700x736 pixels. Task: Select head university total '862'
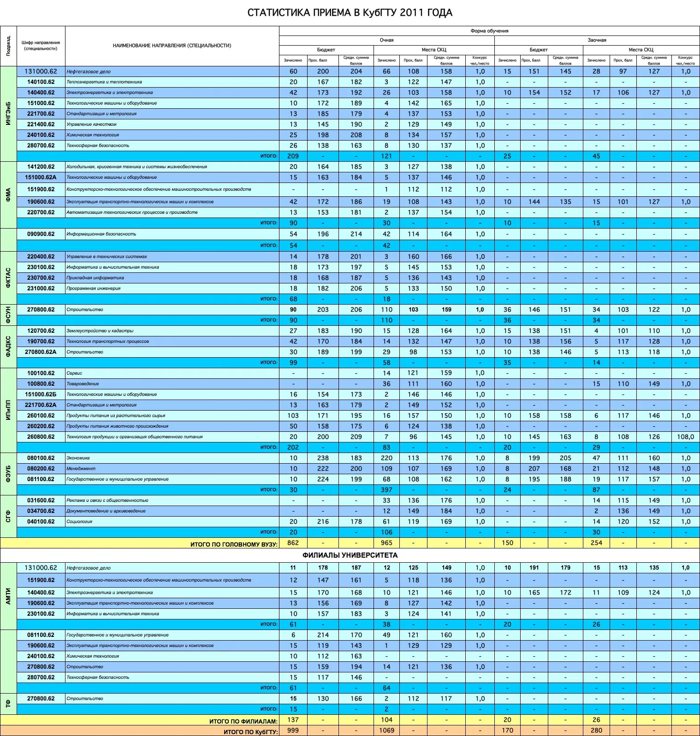(x=293, y=543)
